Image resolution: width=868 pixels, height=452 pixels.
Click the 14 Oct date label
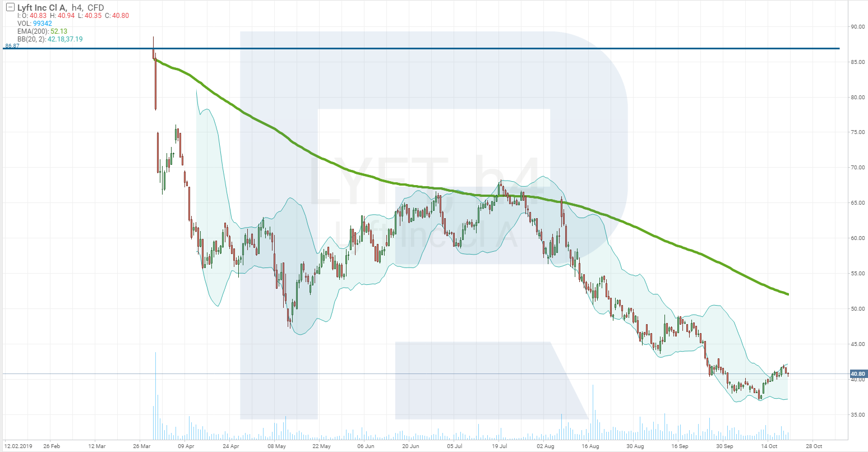pyautogui.click(x=769, y=447)
